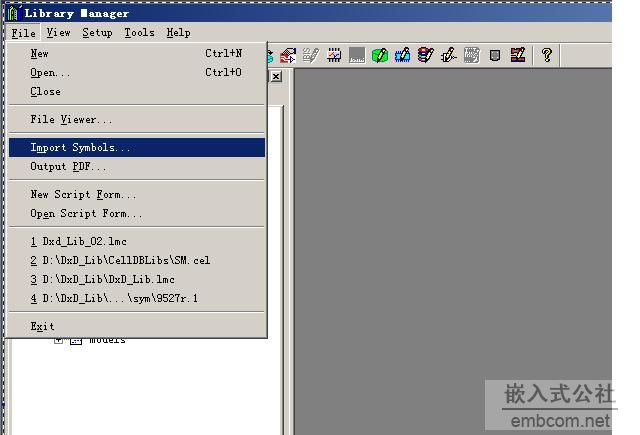Click the gray chip toolbar icon
The width and height of the screenshot is (640, 435).
(494, 56)
